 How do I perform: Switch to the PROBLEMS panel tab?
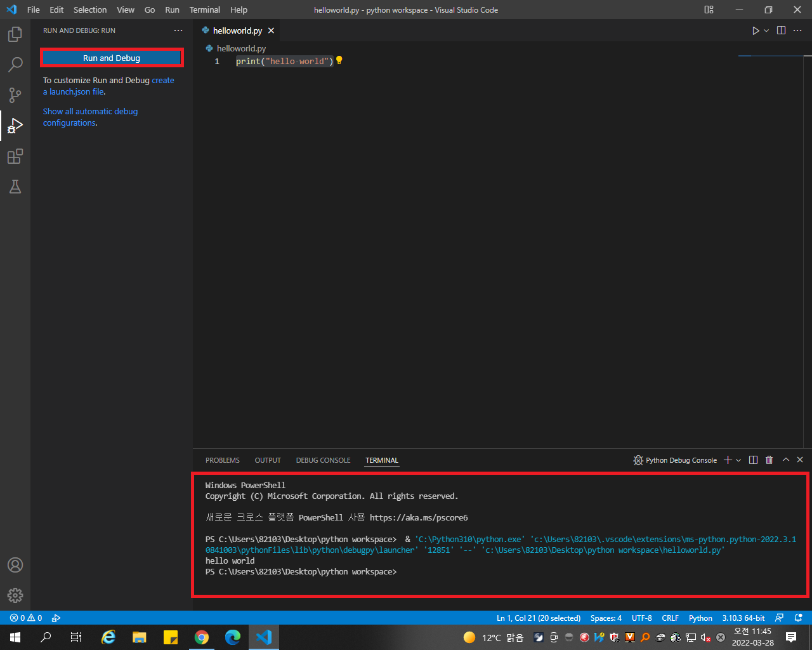tap(223, 460)
